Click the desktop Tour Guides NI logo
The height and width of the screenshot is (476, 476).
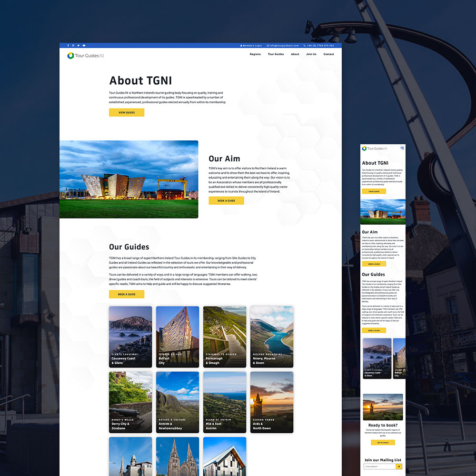pos(86,56)
